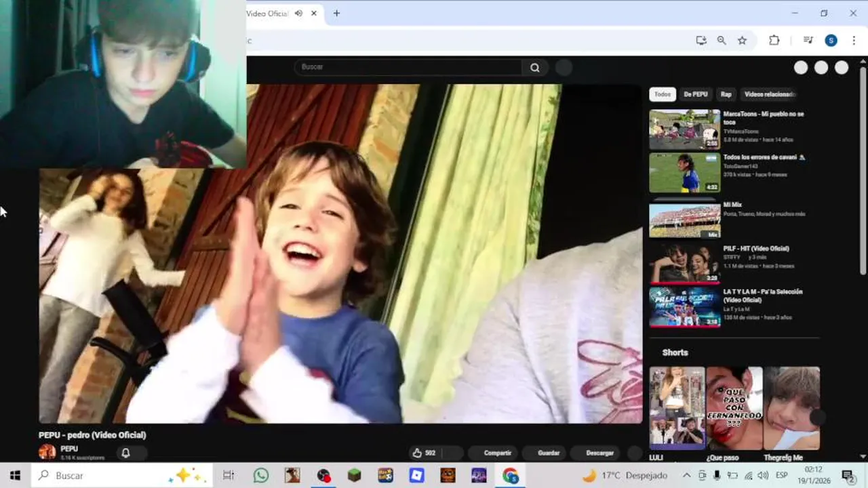Select the Rap filter chip
This screenshot has height=488, width=868.
point(726,94)
